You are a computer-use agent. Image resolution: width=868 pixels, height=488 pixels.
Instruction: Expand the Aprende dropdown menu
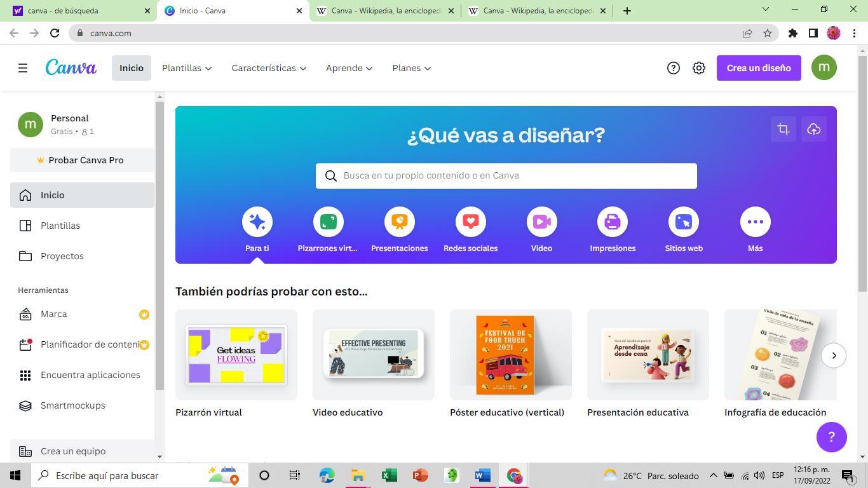click(349, 68)
